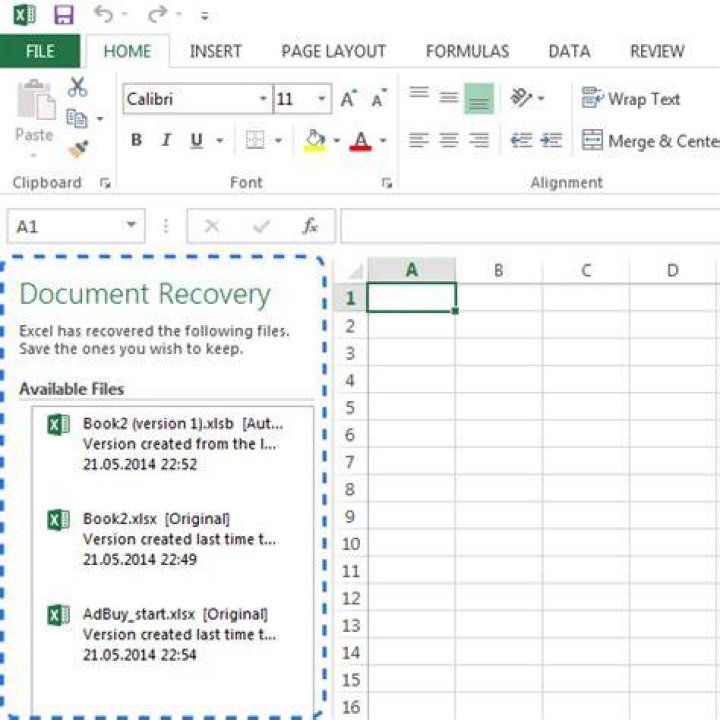Toggle Wrap Text option
This screenshot has height=720, width=720.
click(x=630, y=98)
